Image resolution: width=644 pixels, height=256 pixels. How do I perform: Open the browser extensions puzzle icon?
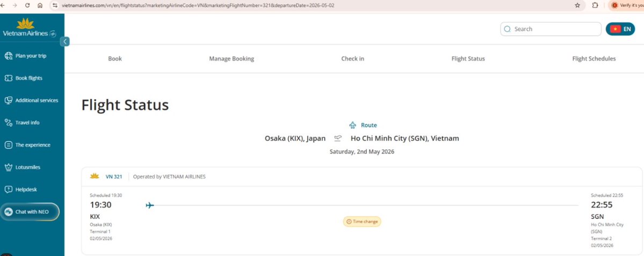point(595,5)
